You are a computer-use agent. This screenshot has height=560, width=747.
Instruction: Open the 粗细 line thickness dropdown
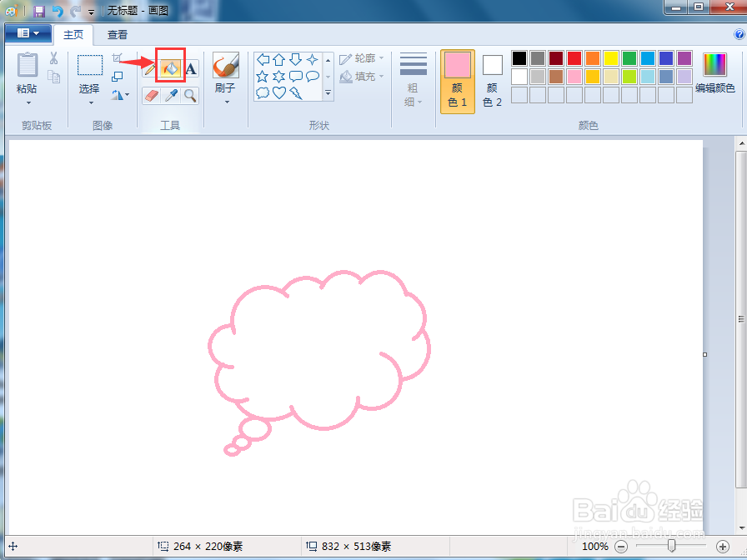click(x=413, y=80)
